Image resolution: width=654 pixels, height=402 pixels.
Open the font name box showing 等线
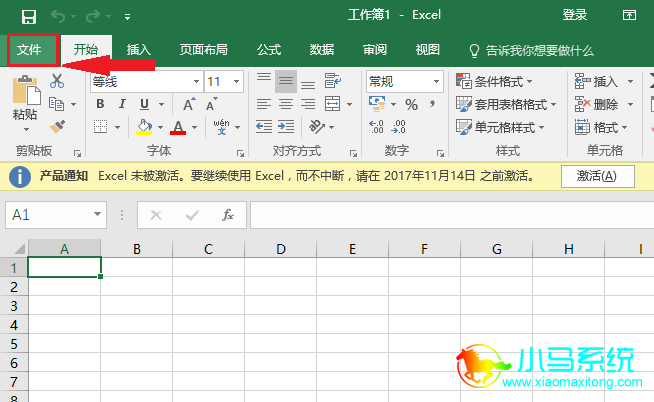click(146, 81)
